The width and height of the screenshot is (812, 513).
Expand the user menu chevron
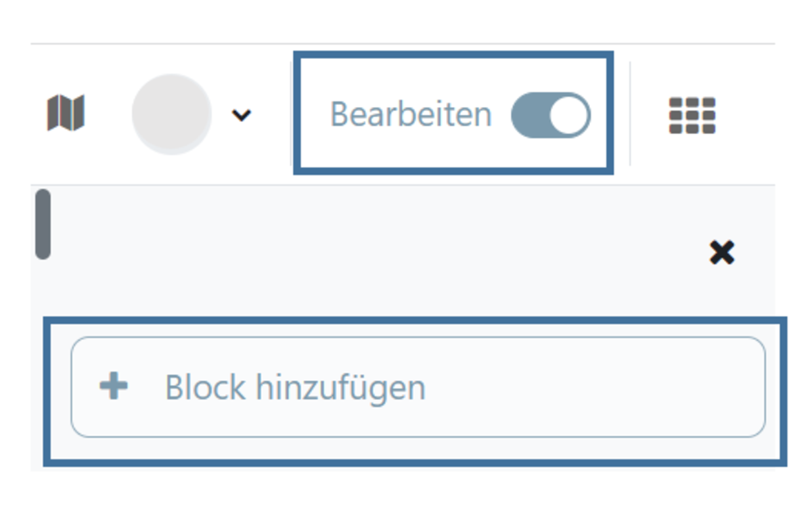pos(241,116)
